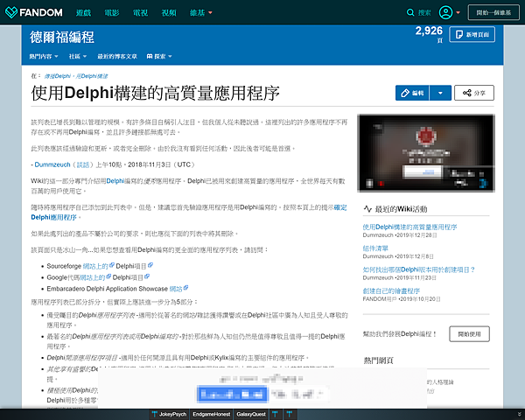This screenshot has width=525, height=420.
Task: Click the T icon right after GalaxyQuest
Action: pos(276,414)
